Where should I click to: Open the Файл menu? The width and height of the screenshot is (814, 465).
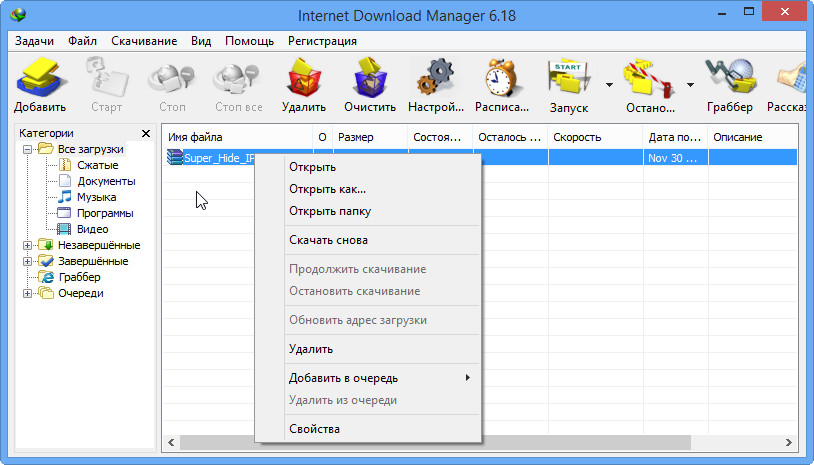(x=83, y=41)
